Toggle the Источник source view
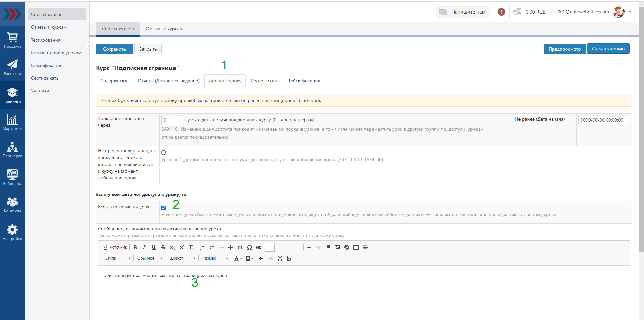This screenshot has height=320, width=644. tap(115, 247)
